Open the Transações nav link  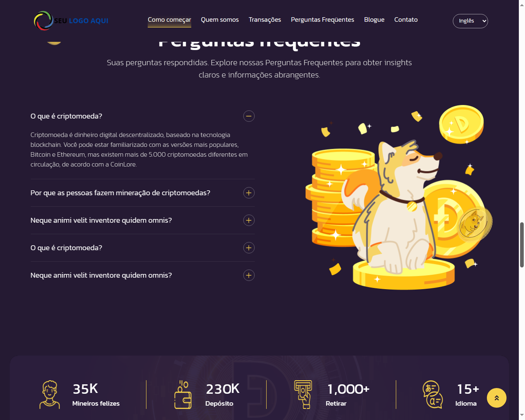pyautogui.click(x=265, y=20)
